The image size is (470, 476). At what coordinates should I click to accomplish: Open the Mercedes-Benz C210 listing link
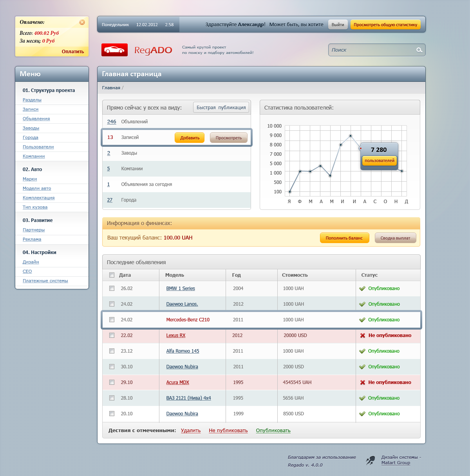188,320
